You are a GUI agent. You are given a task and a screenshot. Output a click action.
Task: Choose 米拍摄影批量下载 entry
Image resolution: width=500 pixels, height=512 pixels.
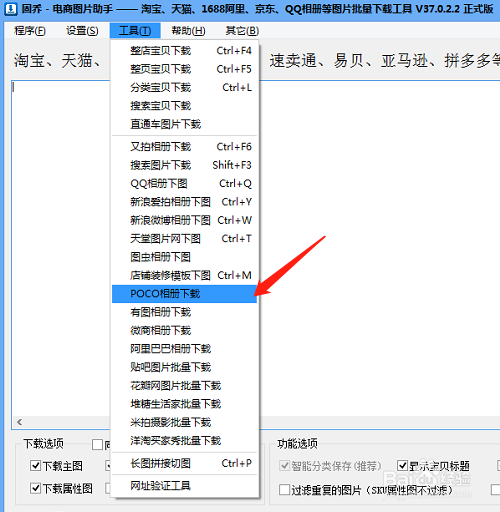click(x=184, y=422)
